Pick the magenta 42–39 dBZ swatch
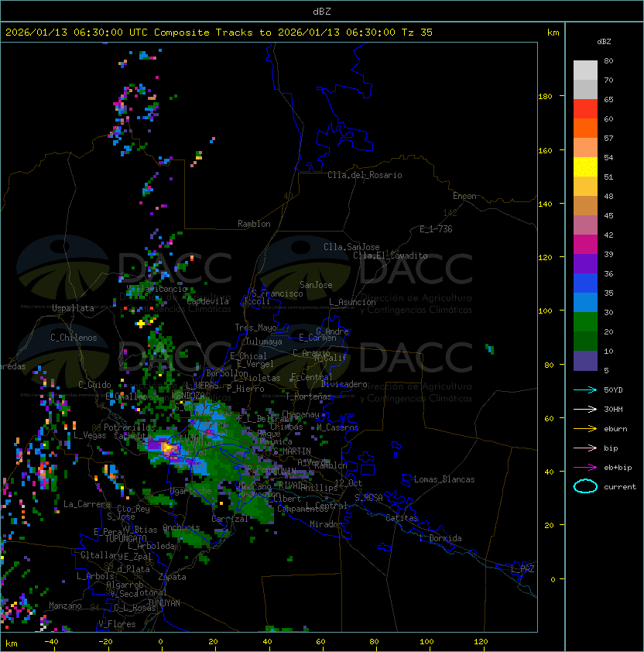This screenshot has height=652, width=644. click(585, 245)
